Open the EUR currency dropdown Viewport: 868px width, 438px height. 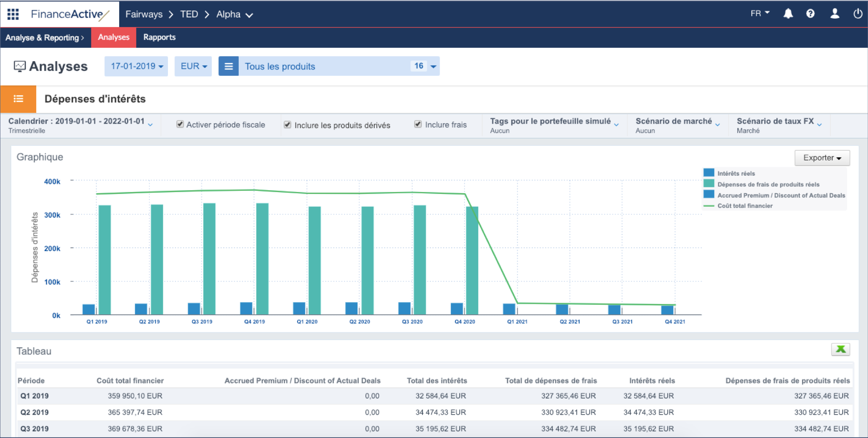tap(193, 66)
